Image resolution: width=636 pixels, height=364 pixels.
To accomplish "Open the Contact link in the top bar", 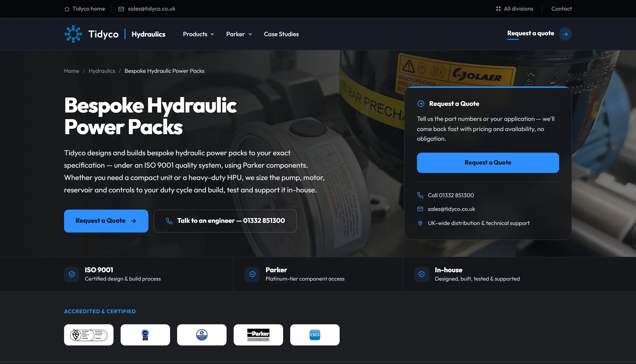I will click(x=561, y=9).
